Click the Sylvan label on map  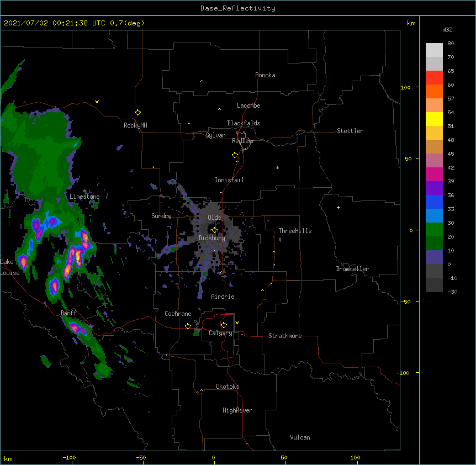click(x=215, y=135)
